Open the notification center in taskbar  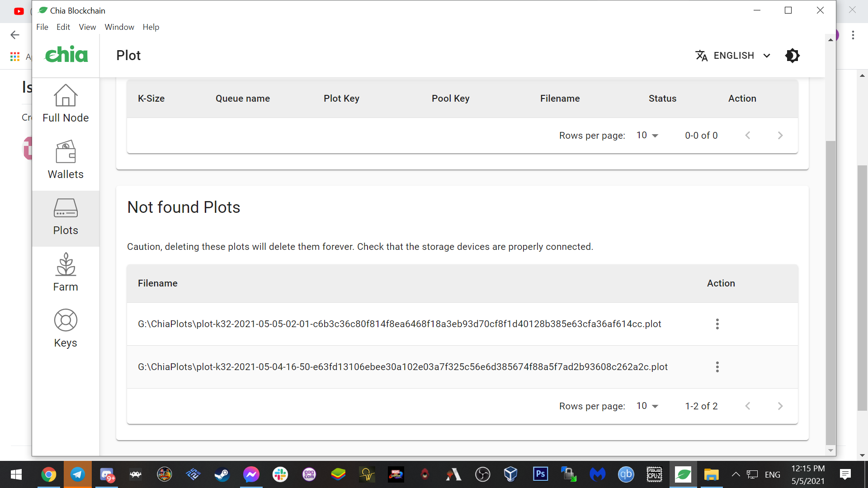click(845, 474)
